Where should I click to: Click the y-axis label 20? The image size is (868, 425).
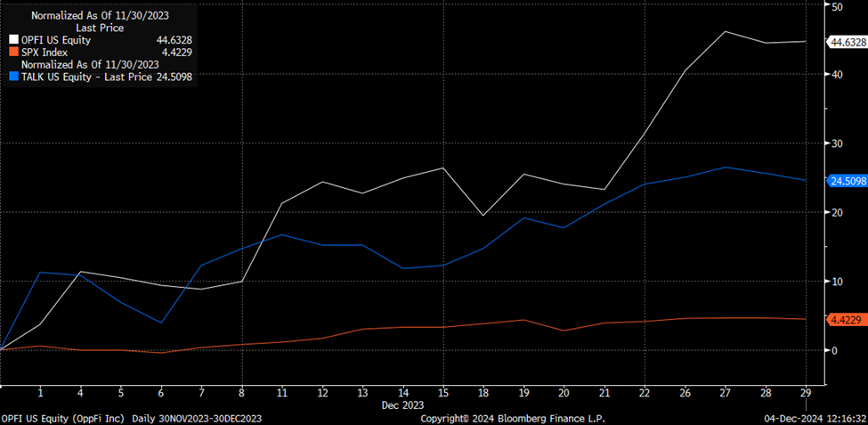837,212
